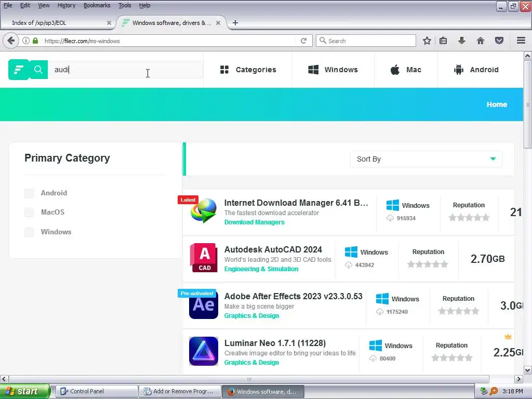Image resolution: width=532 pixels, height=399 pixels.
Task: Click Windows logo in Luminar Neo row
Action: [x=375, y=345]
